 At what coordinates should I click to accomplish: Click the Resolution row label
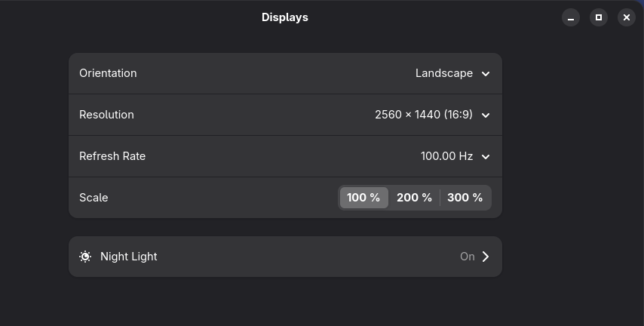point(106,115)
